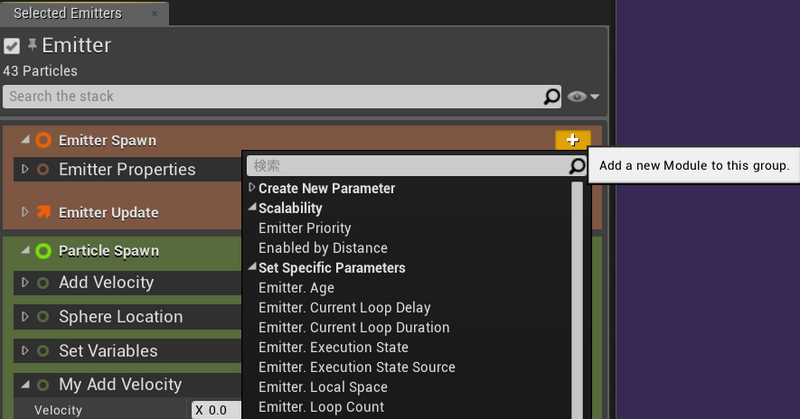Select Emitter. Execution State Source

pyautogui.click(x=357, y=367)
